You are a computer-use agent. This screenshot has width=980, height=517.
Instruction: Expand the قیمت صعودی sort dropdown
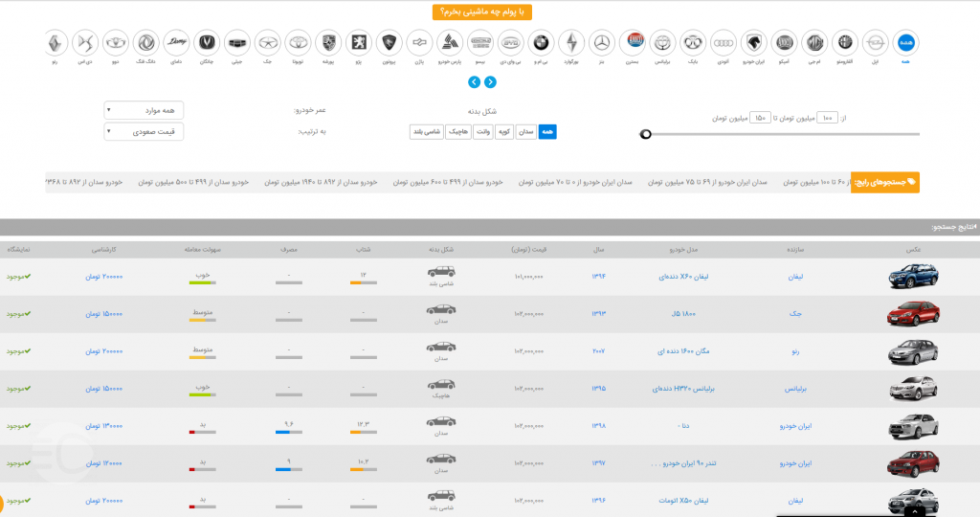pyautogui.click(x=144, y=132)
